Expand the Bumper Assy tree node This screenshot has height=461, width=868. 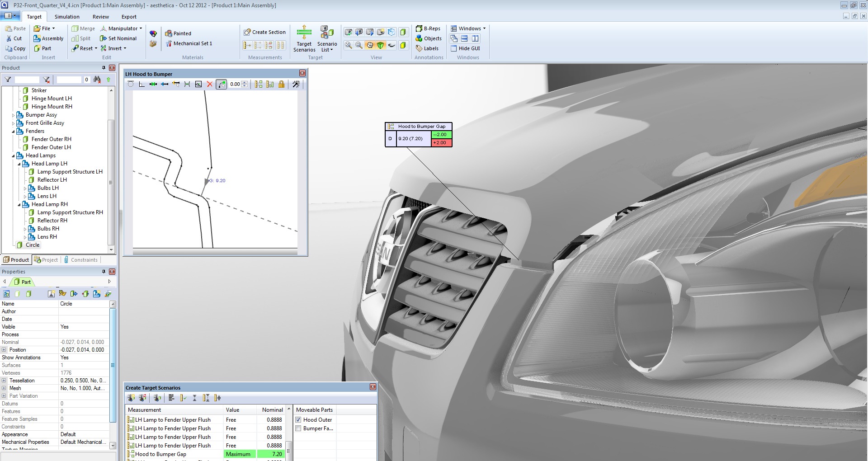(x=13, y=115)
